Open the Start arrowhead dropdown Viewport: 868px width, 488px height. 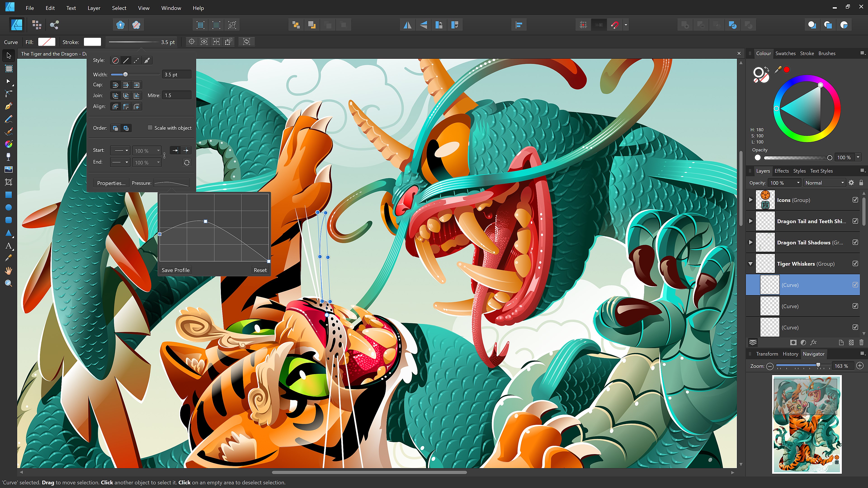pyautogui.click(x=120, y=150)
